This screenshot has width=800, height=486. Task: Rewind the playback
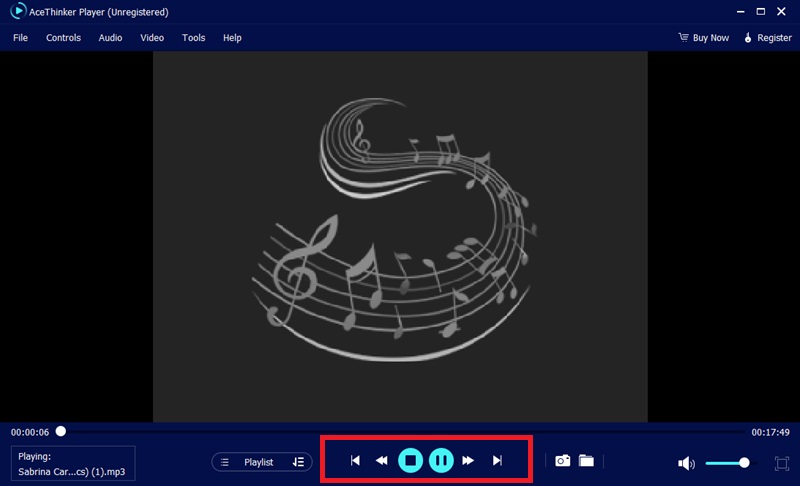[x=382, y=461]
